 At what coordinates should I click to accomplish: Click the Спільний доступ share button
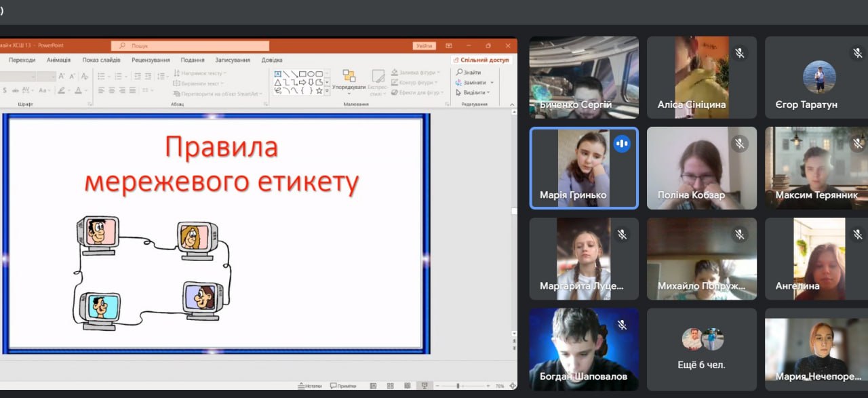pos(481,60)
